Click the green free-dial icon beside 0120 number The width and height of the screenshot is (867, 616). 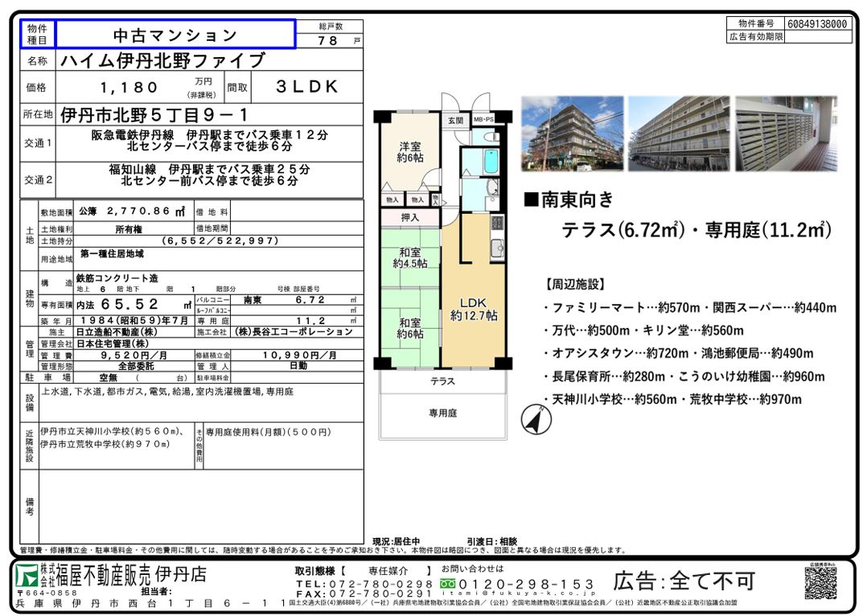pos(448,583)
